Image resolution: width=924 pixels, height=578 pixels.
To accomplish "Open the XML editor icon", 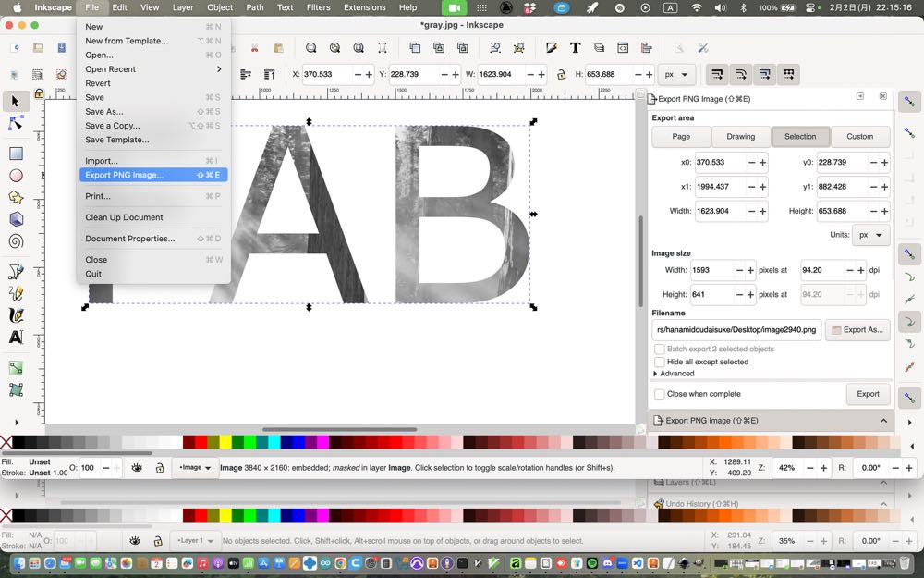I will 623,48.
